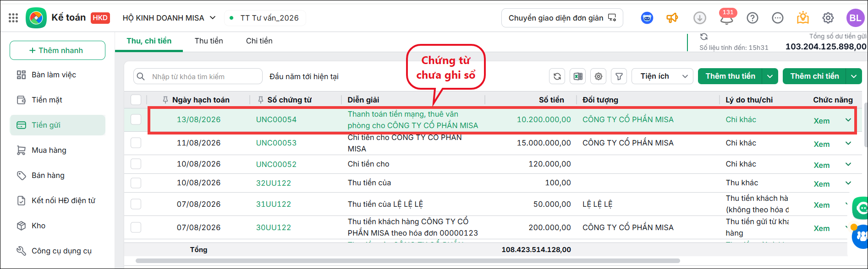
Task: Change the Đầu năm tới hiện tại period
Action: click(304, 76)
